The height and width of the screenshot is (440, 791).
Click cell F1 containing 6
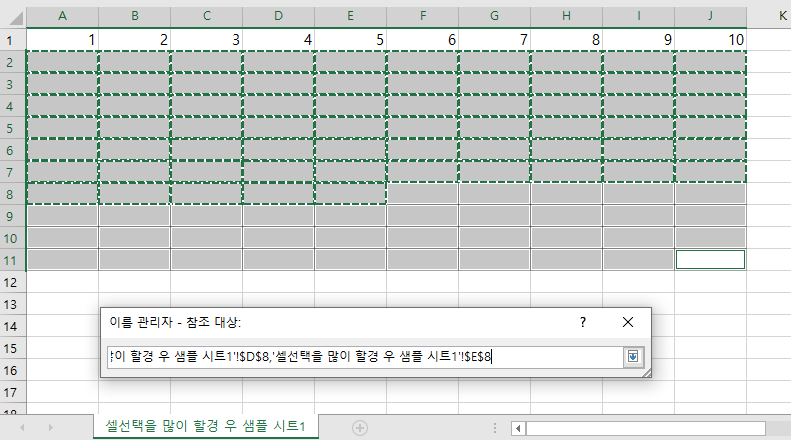[423, 40]
